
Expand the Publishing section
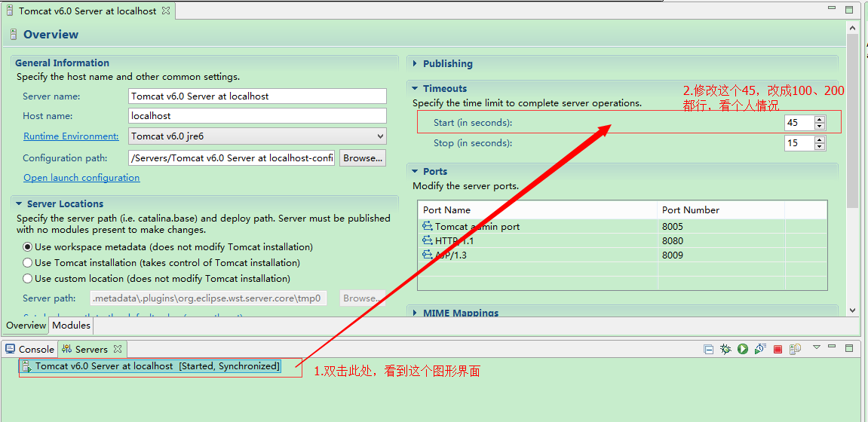[415, 63]
